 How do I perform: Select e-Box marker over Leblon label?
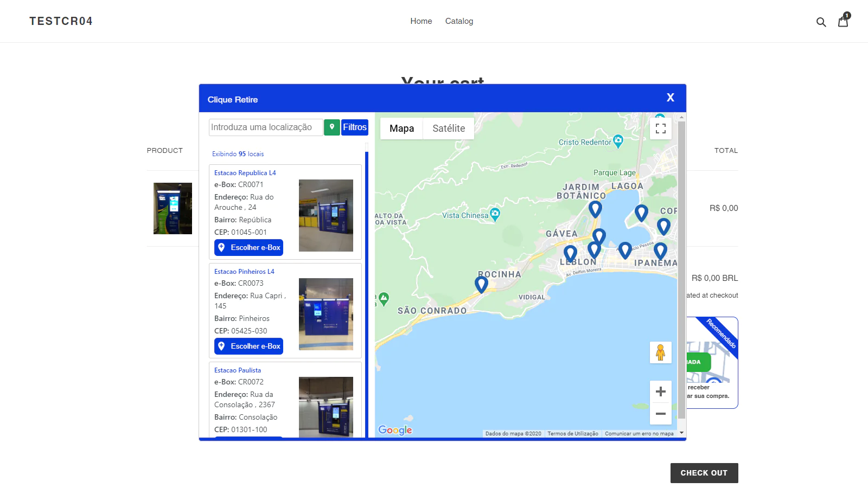[570, 253]
